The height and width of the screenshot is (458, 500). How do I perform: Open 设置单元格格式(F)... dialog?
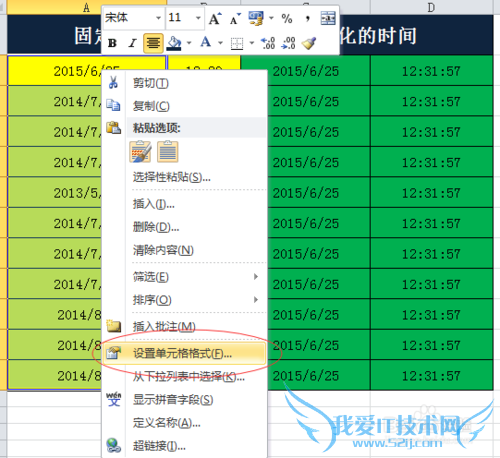184,353
